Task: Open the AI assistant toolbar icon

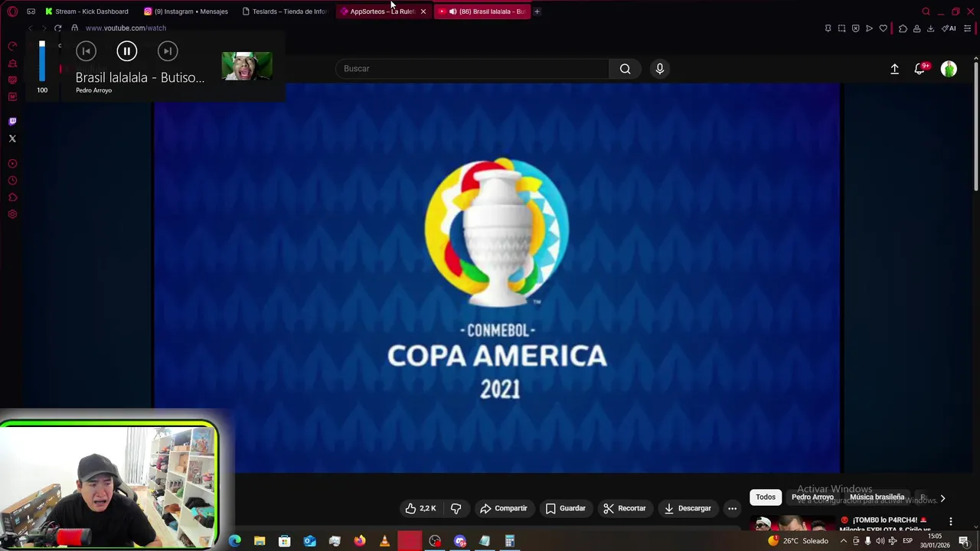Action: click(949, 28)
